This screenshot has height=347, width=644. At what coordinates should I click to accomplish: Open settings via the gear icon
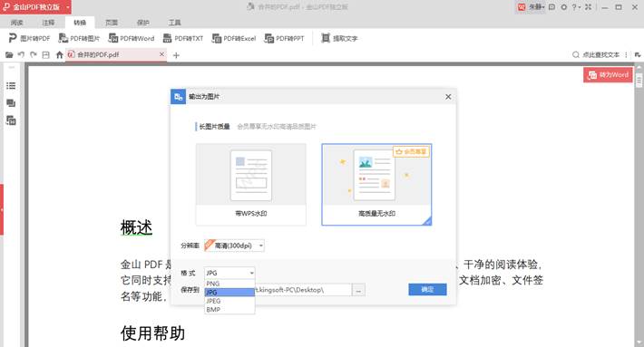point(564,7)
